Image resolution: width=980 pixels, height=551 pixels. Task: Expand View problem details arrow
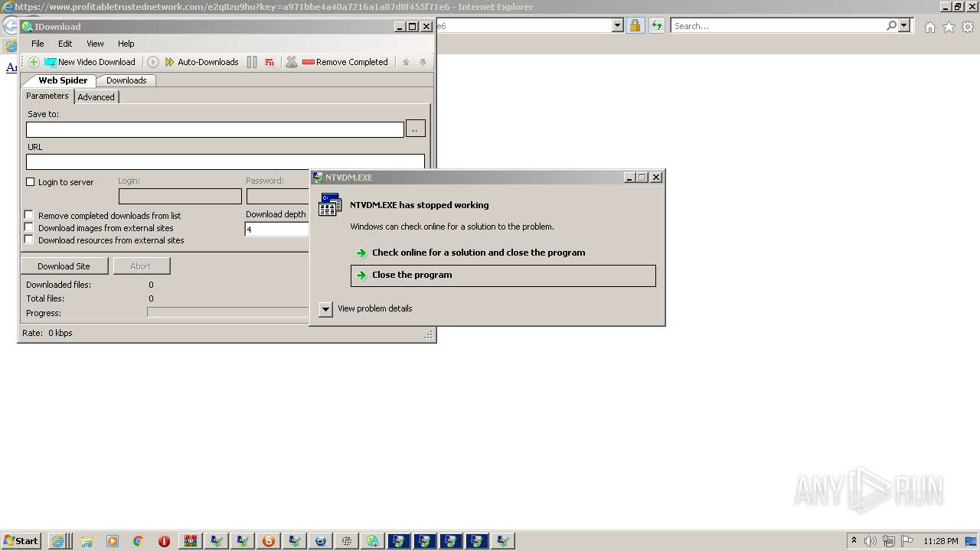point(326,309)
